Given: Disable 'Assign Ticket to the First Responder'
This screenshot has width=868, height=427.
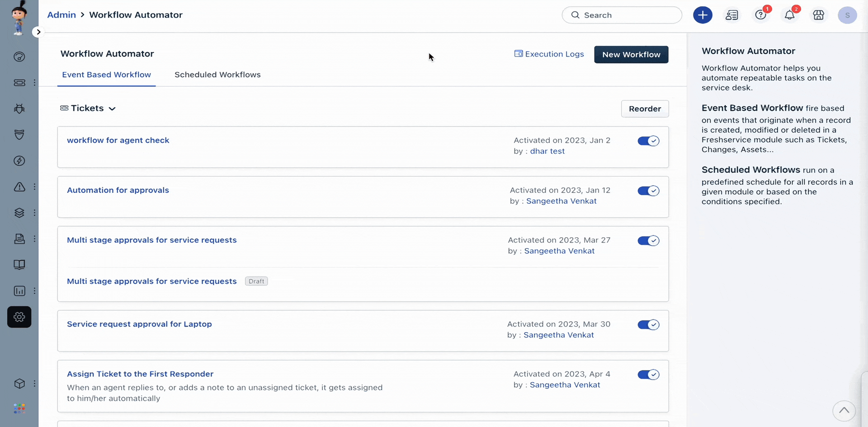Looking at the screenshot, I should pyautogui.click(x=648, y=374).
